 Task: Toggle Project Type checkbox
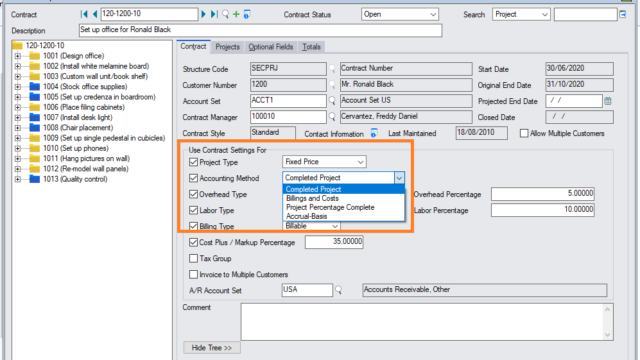pos(193,162)
